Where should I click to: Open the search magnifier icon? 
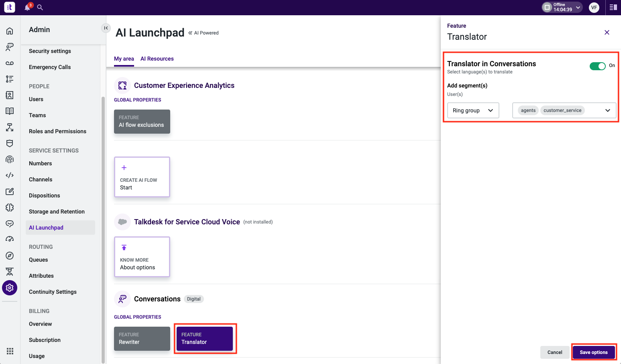(40, 7)
